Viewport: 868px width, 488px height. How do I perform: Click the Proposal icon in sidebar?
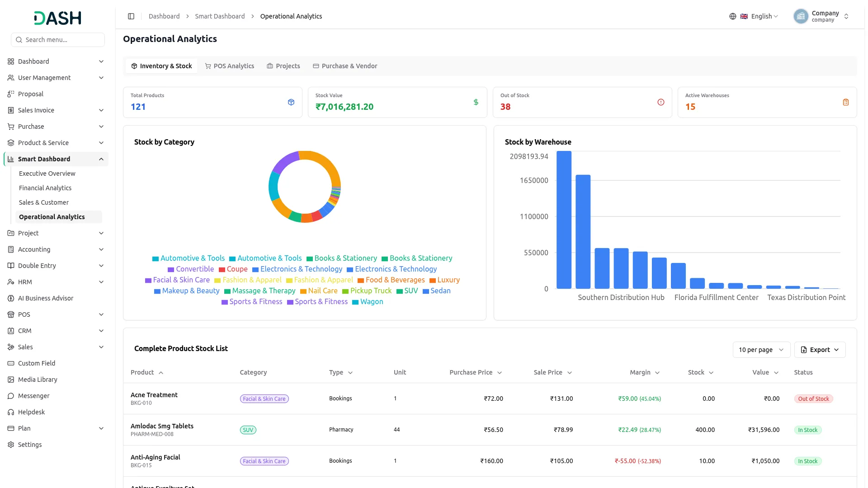(x=11, y=94)
